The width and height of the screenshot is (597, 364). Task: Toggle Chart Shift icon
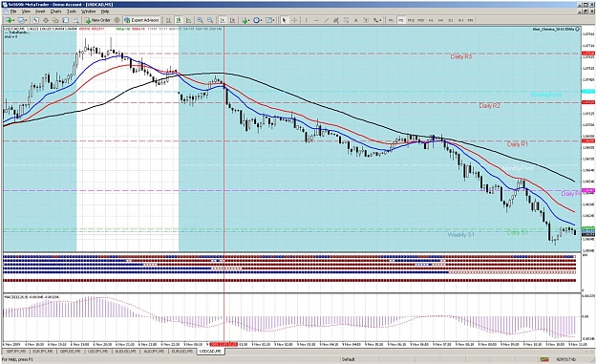[232, 20]
